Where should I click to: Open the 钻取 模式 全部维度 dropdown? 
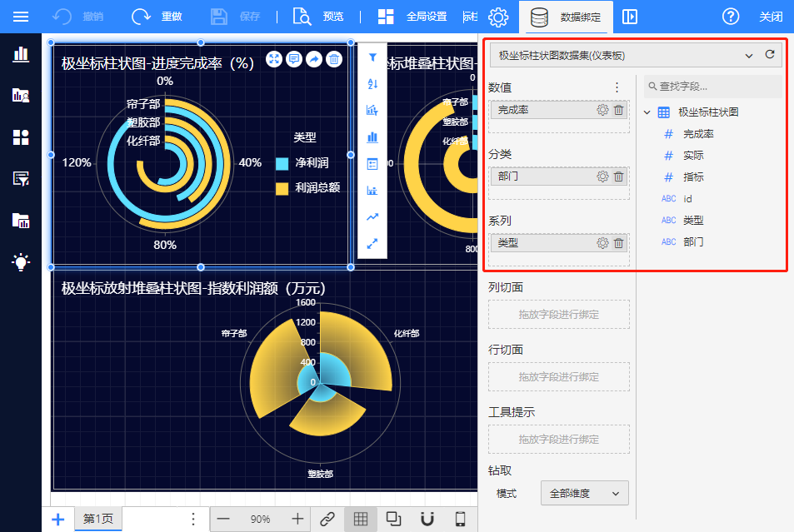pos(584,494)
